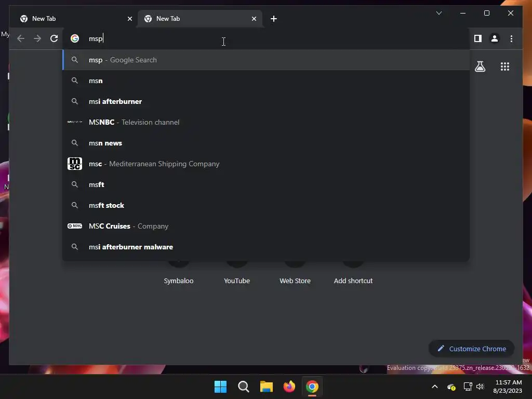Image resolution: width=532 pixels, height=399 pixels.
Task: Select the 'msp - Google Search' suggestion
Action: point(267,60)
